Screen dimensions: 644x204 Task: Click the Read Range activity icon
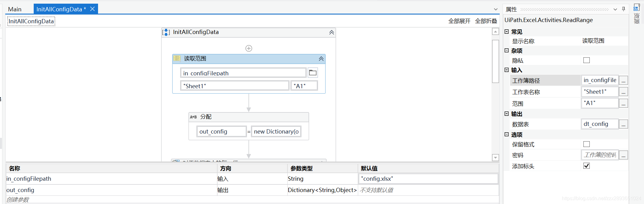[x=177, y=59]
